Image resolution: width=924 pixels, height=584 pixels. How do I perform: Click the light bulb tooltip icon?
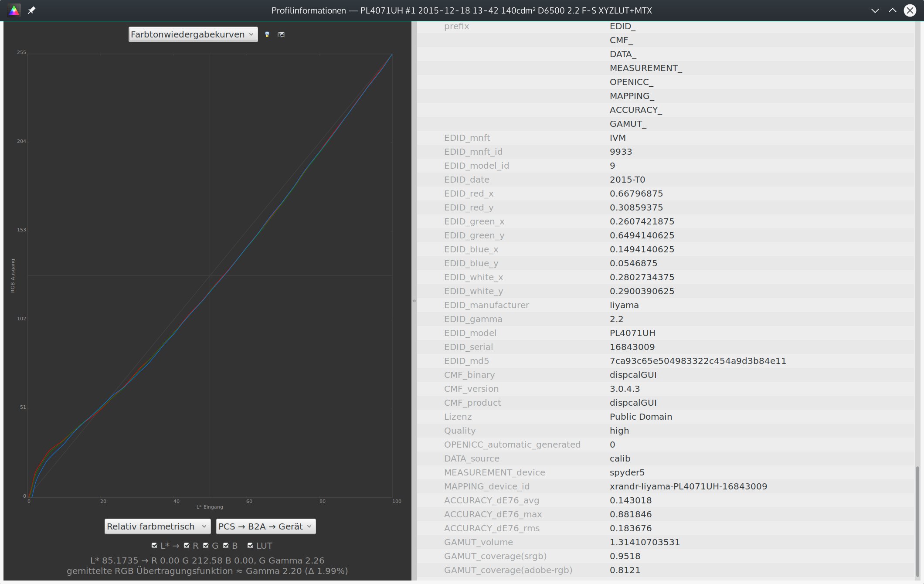click(267, 34)
